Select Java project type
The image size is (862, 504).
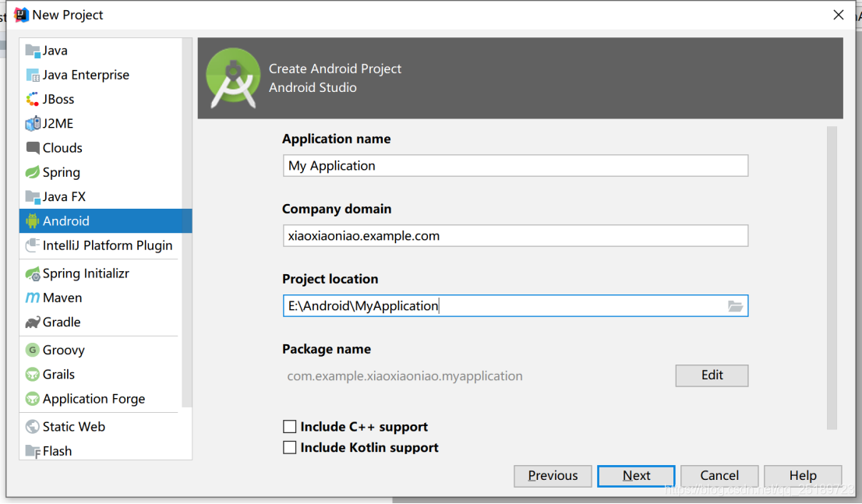click(105, 51)
